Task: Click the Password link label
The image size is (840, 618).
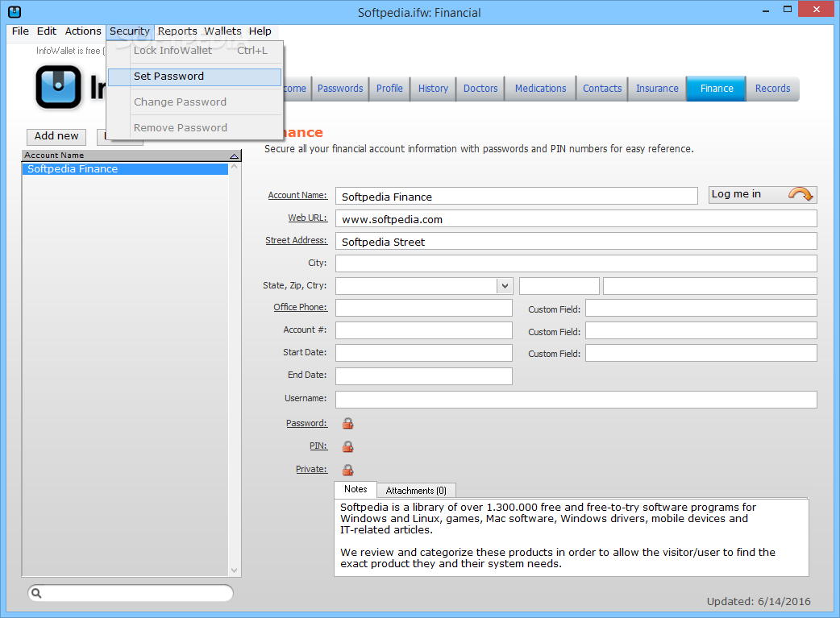Action: pyautogui.click(x=306, y=424)
